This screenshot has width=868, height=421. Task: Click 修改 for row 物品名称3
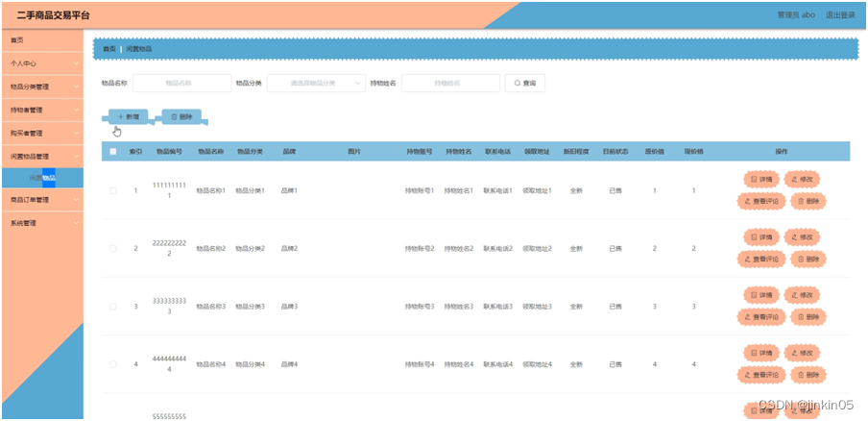click(802, 295)
